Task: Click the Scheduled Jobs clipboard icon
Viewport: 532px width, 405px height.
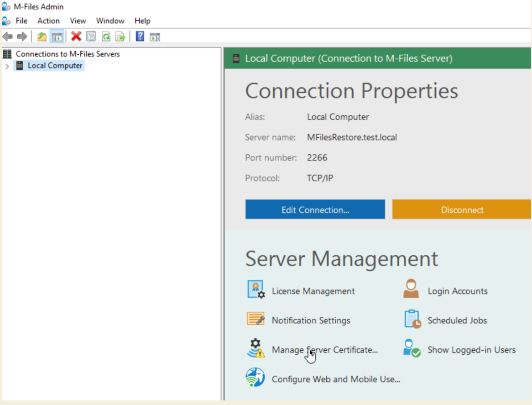Action: tap(412, 319)
